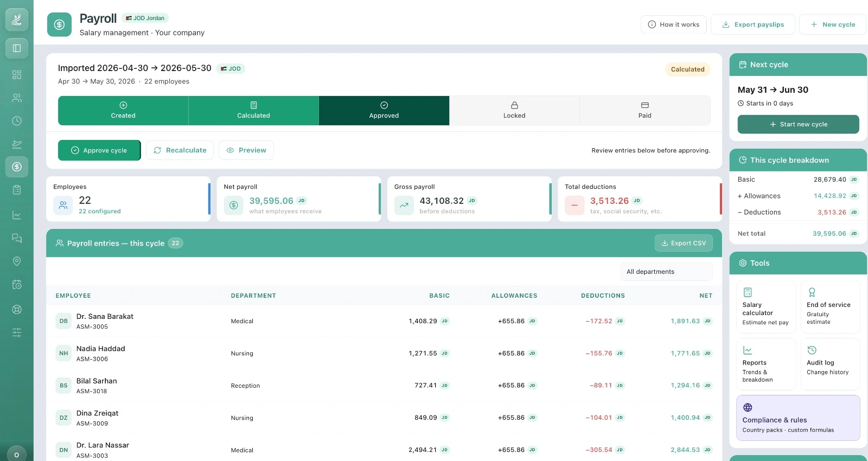Viewport: 868px width, 461px height.
Task: Create a New cycle
Action: pos(833,24)
